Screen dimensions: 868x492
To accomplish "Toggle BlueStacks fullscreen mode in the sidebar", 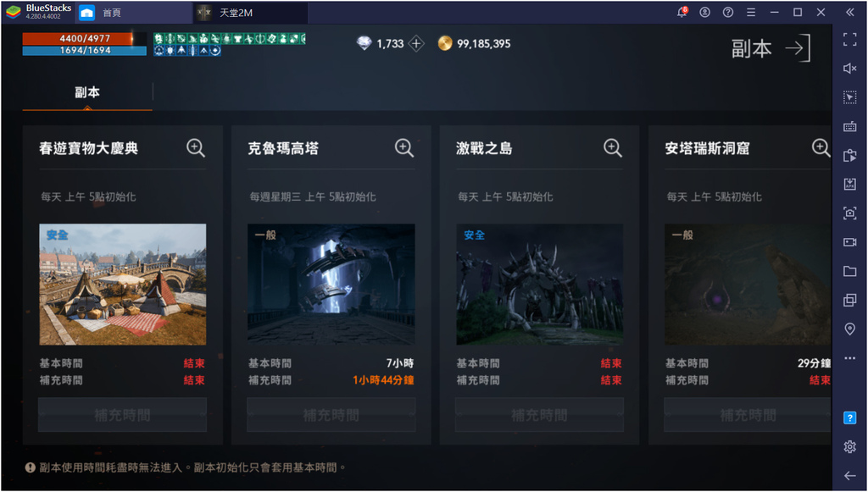I will [x=849, y=39].
